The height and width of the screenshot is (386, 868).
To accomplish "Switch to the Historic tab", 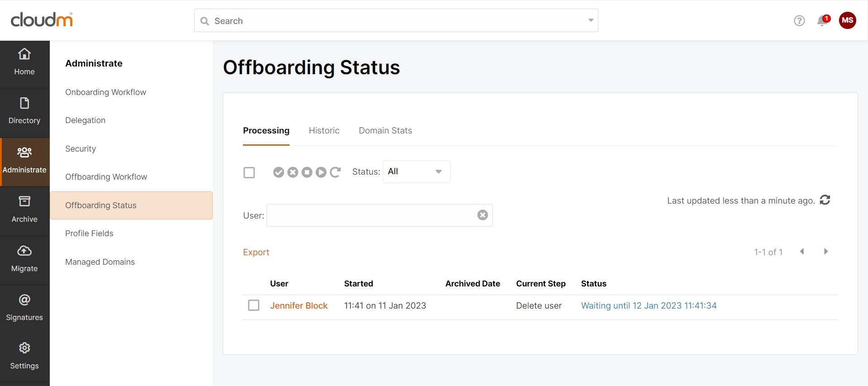I will point(324,131).
